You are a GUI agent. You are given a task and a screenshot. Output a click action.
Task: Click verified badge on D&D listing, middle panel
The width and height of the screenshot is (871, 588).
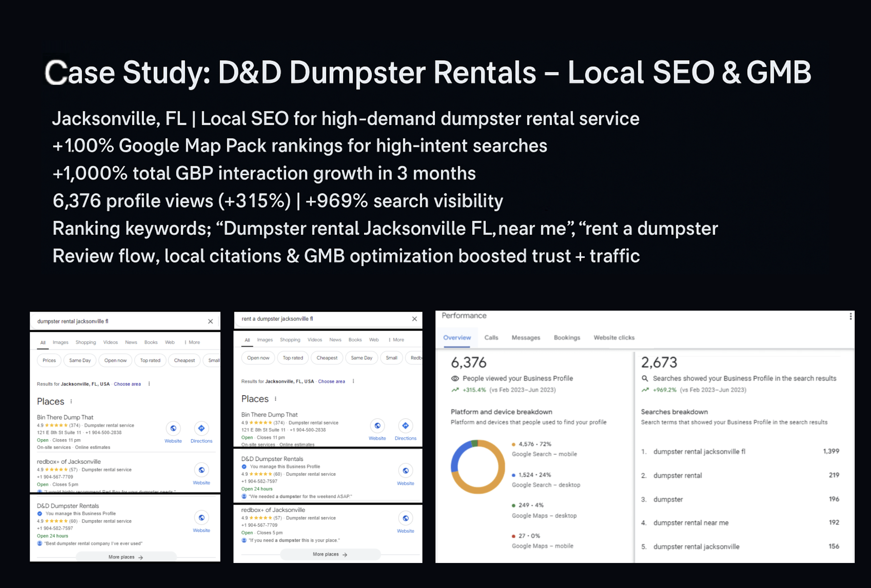coord(244,466)
